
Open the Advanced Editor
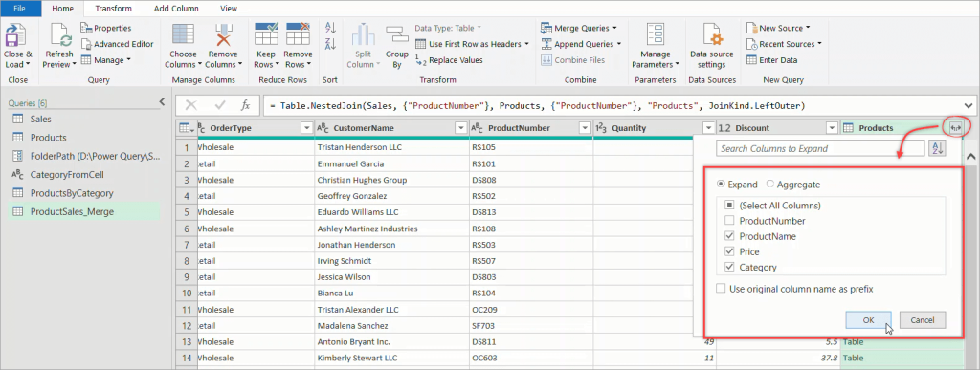coord(117,44)
